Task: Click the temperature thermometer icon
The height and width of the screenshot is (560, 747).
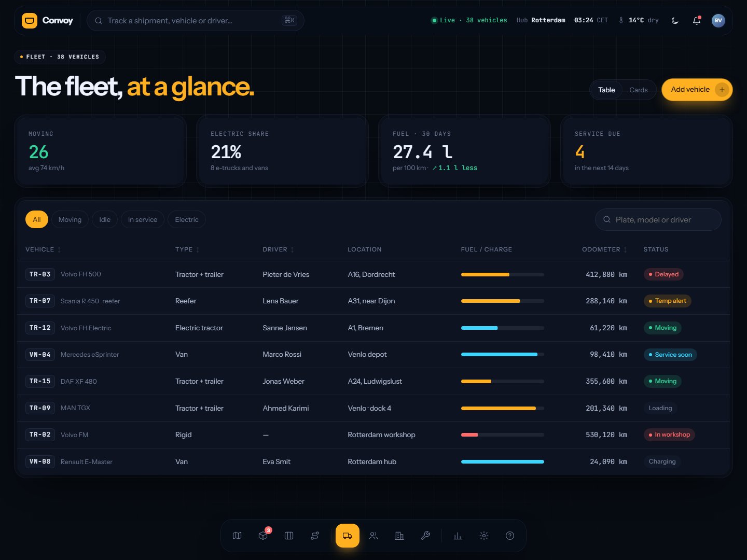Action: tap(621, 20)
